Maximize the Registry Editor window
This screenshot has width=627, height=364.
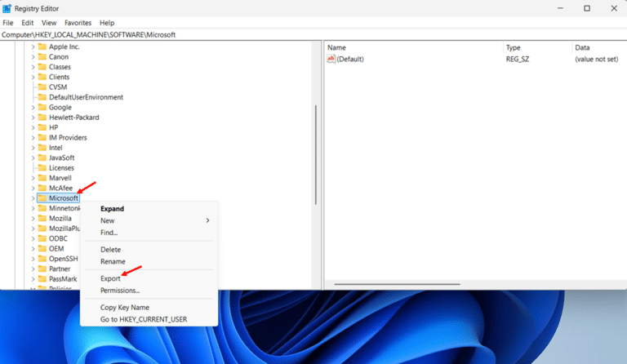coord(587,8)
